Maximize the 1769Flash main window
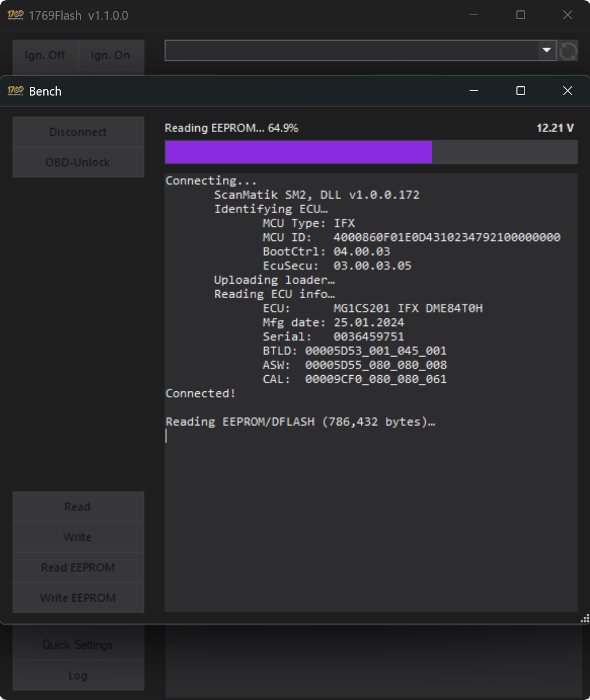Screen dimensions: 590x700 pos(521,15)
